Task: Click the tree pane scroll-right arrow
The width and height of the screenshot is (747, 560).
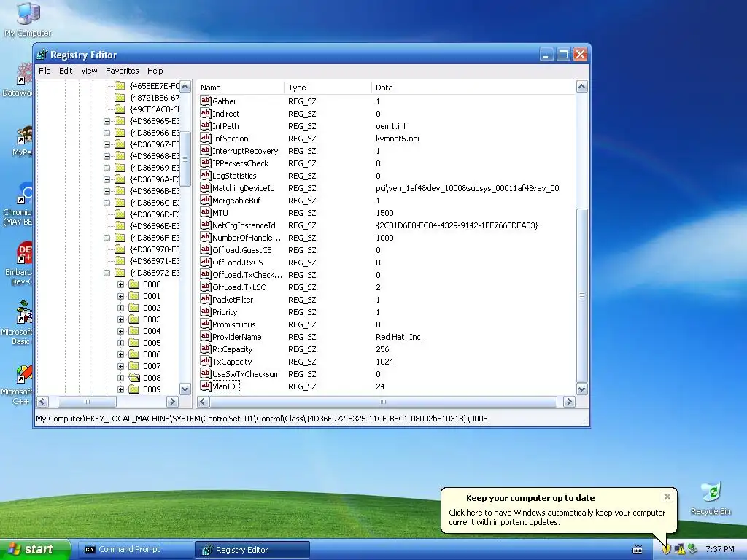Action: point(172,402)
